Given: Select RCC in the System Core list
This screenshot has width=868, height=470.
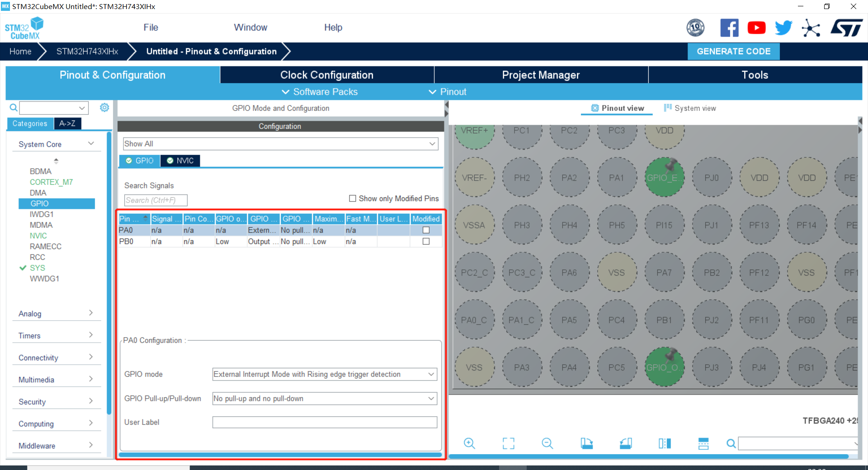Looking at the screenshot, I should click(38, 257).
